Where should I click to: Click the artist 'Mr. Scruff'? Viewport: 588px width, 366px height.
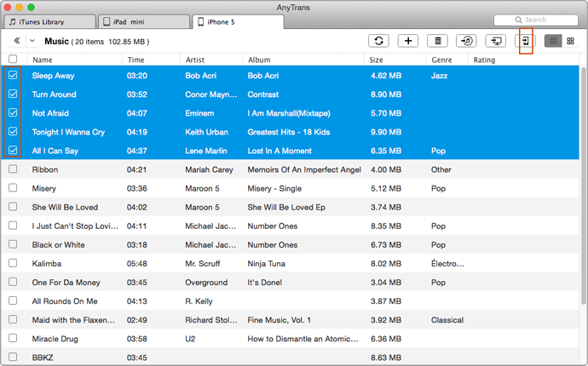[x=203, y=264]
